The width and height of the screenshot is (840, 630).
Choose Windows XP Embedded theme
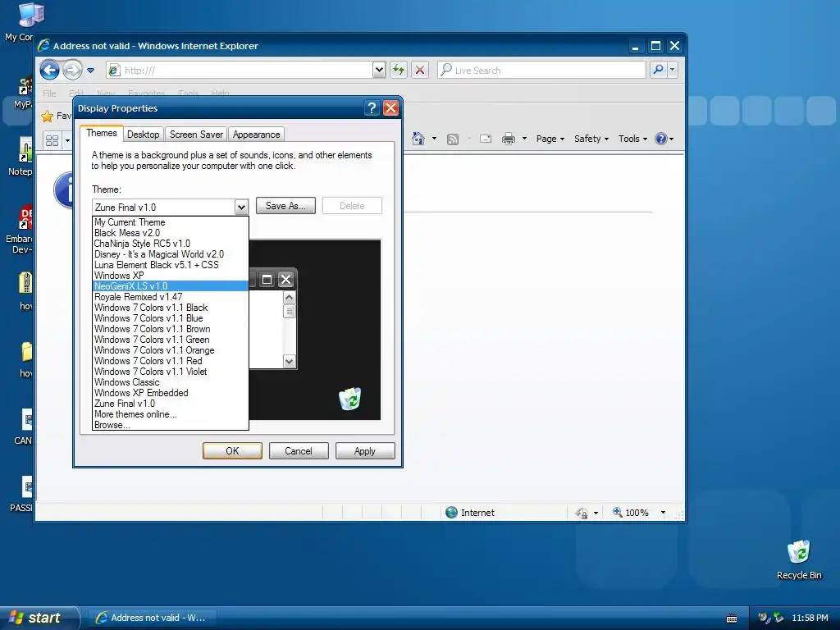tap(171, 393)
